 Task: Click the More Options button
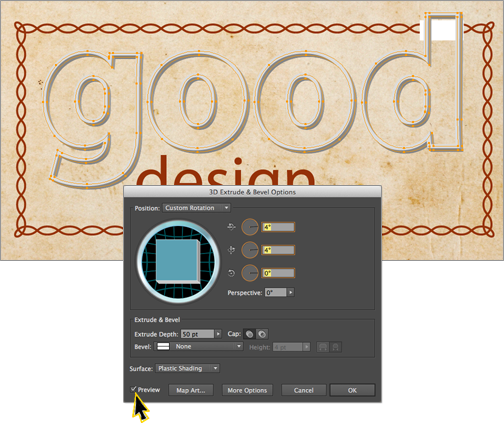247,390
